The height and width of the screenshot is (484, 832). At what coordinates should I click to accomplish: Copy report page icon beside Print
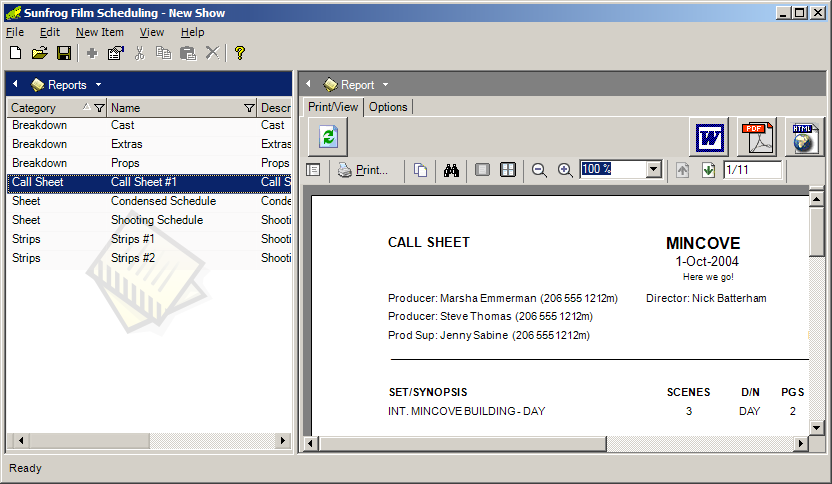point(420,170)
